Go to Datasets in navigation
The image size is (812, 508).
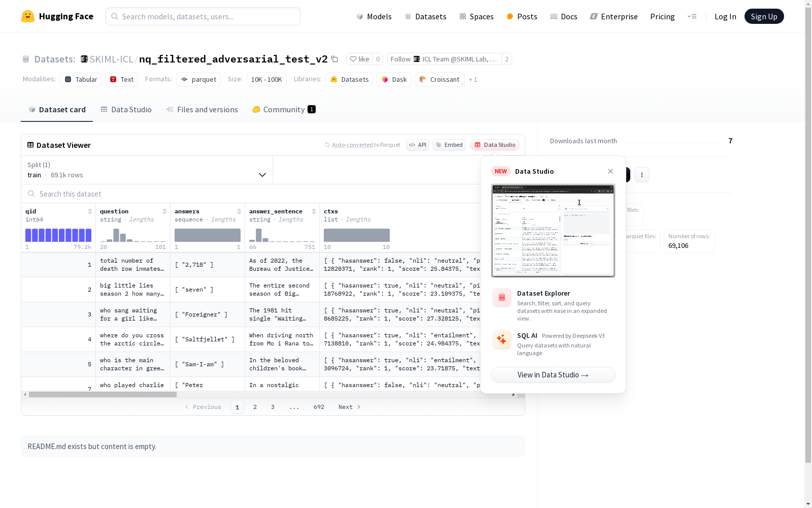(425, 16)
